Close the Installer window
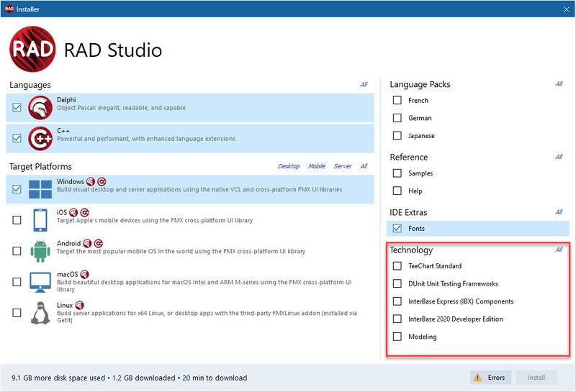 567,9
